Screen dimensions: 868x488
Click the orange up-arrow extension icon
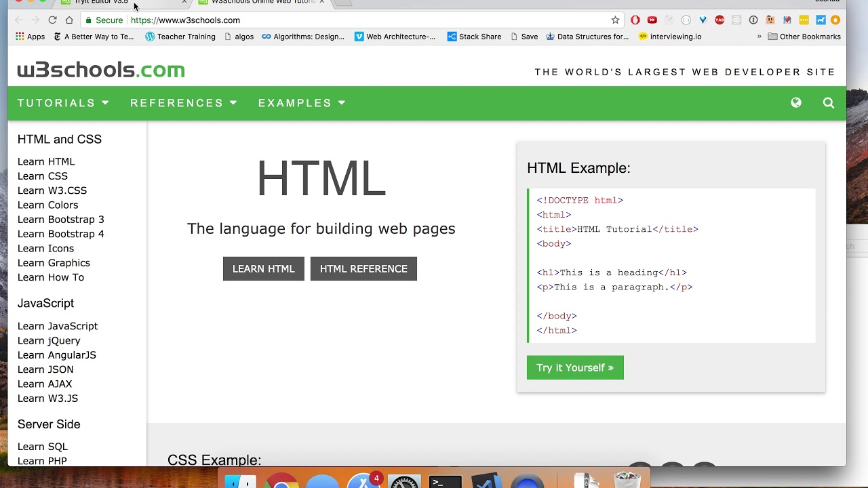pyautogui.click(x=835, y=20)
